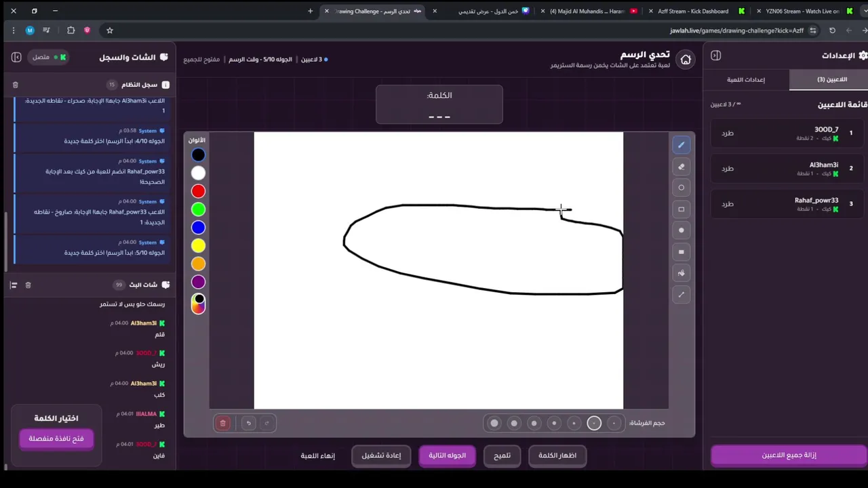
Task: Open media control icon in browser toolbar
Action: coord(46,30)
